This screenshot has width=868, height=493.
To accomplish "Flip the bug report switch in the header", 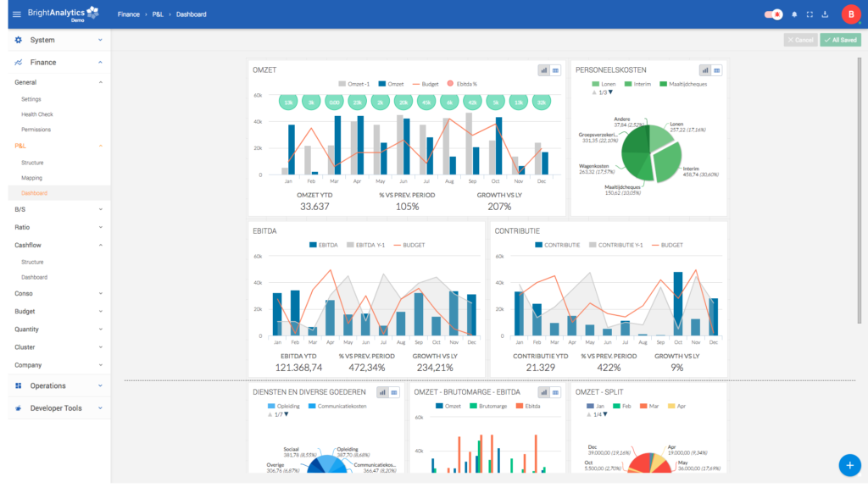I will (x=771, y=13).
